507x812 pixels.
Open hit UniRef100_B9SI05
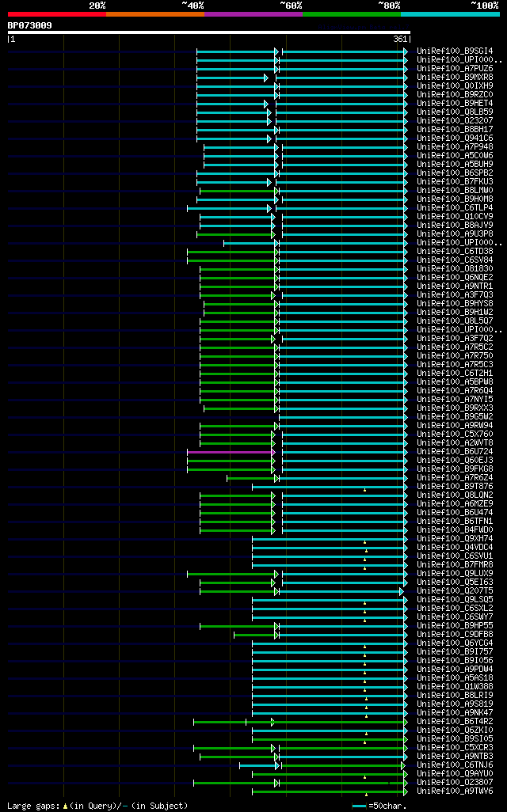(456, 739)
